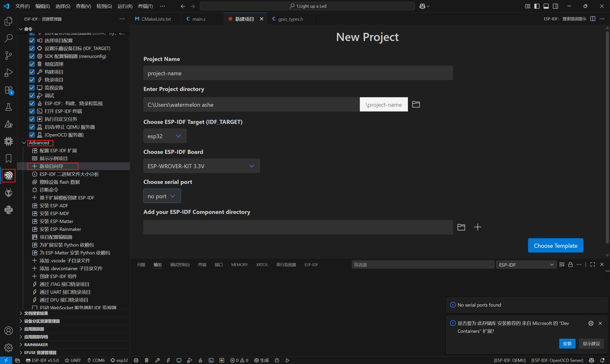
Task: Click plus icon to add component directory
Action: [x=477, y=227]
